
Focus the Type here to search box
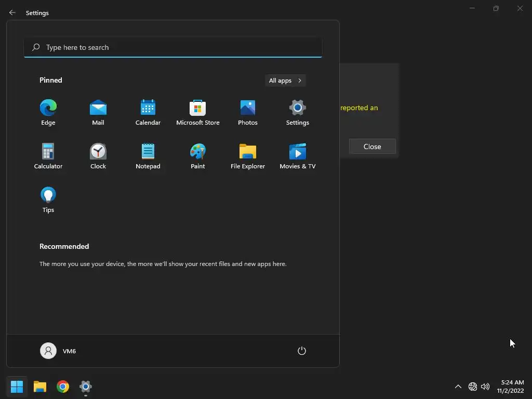[x=173, y=47]
